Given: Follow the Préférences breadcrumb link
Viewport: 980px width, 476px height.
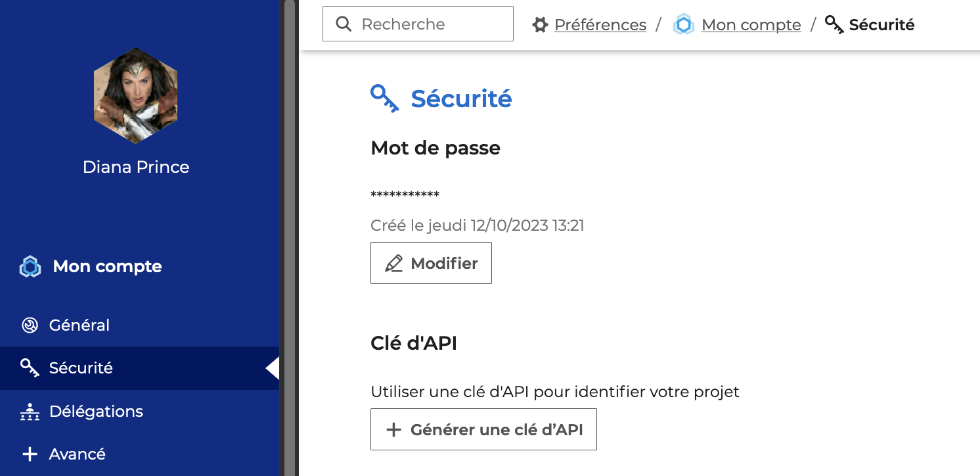Looking at the screenshot, I should (600, 25).
